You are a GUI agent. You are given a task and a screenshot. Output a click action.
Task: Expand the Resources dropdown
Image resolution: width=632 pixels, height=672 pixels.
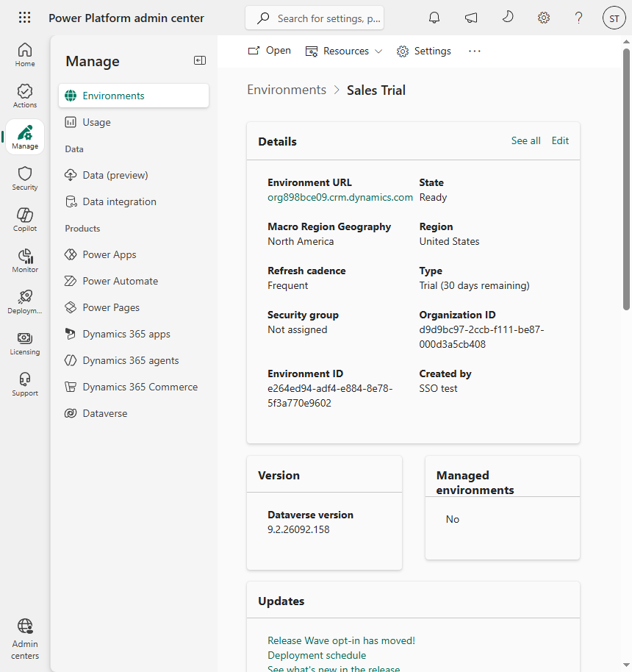tap(344, 51)
